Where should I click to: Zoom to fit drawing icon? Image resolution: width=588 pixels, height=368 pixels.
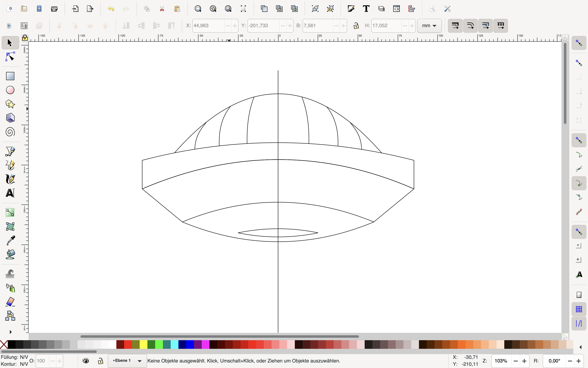click(213, 9)
